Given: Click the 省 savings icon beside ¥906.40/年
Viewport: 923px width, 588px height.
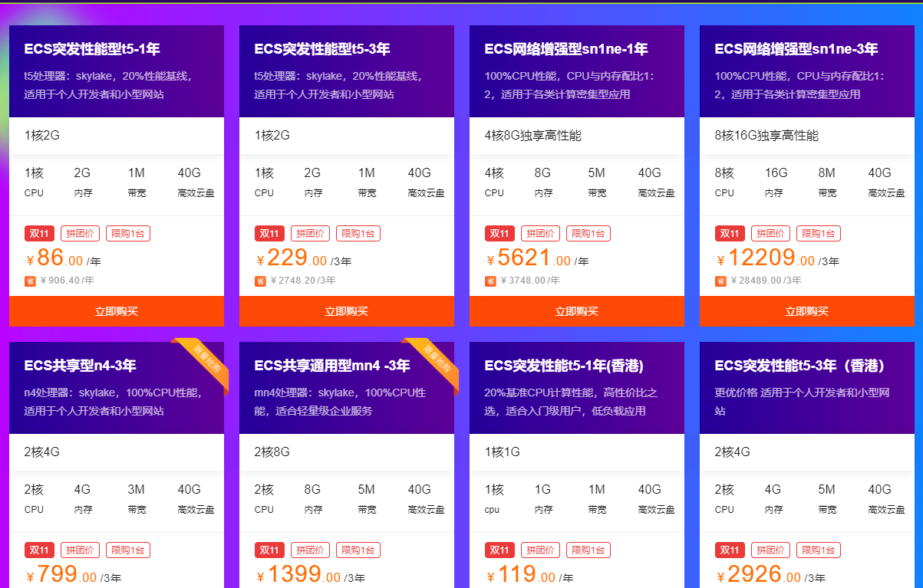Looking at the screenshot, I should (x=30, y=281).
